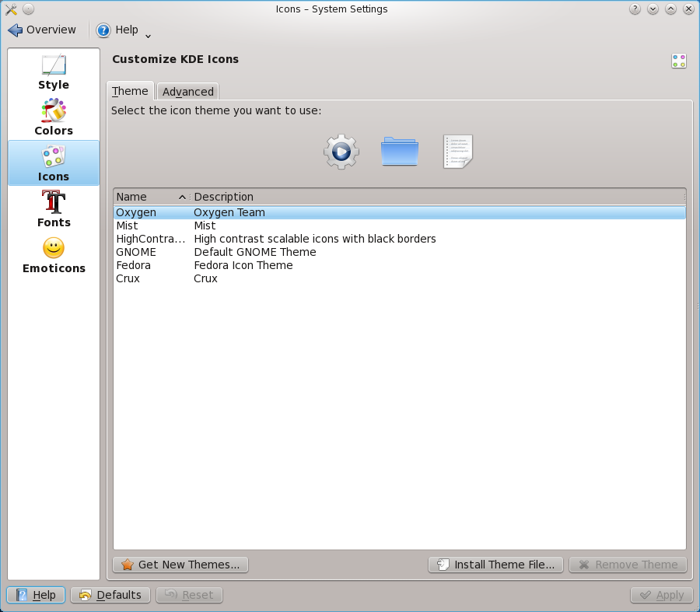Open the Emoticons settings module
The height and width of the screenshot is (612, 700).
[x=54, y=255]
